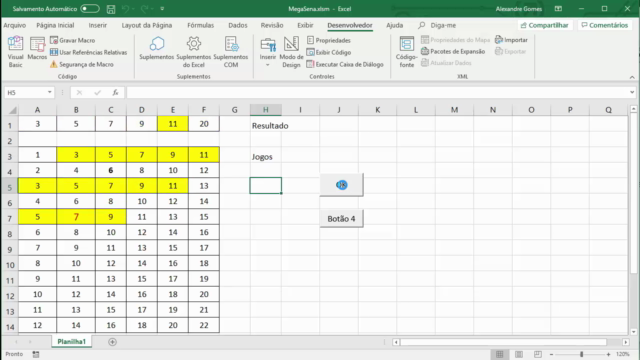This screenshot has width=640, height=360.
Task: Open Suplementos do Excel dialog
Action: 193,52
